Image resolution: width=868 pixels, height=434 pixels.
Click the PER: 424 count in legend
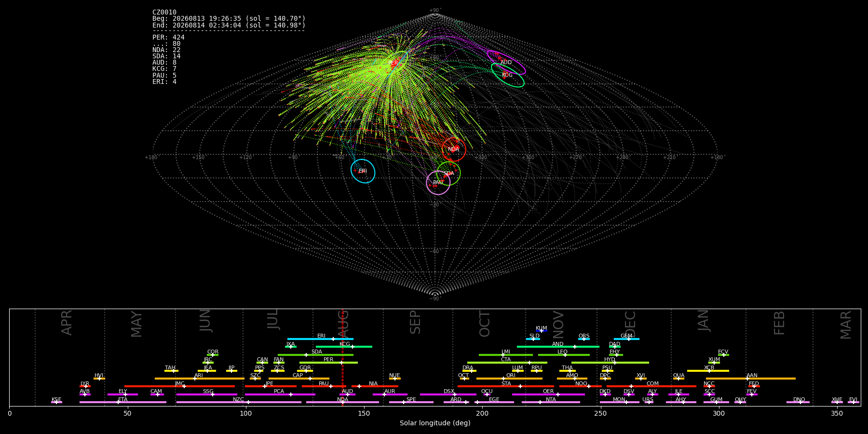click(168, 37)
